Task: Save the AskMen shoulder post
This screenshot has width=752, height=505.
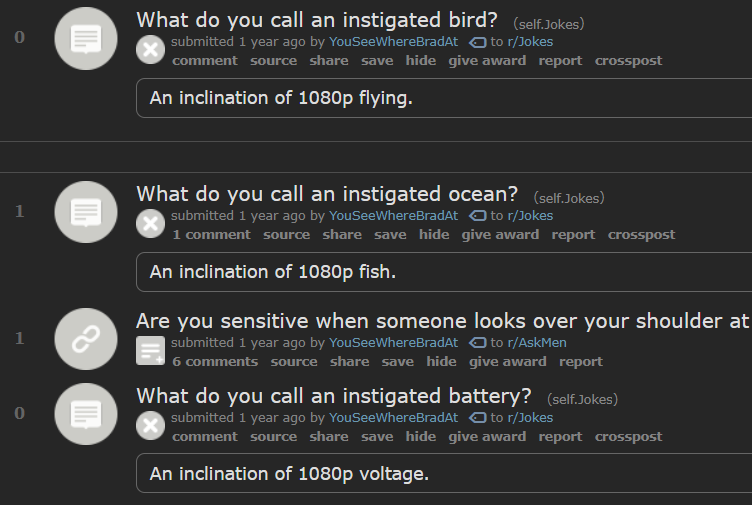Action: point(398,362)
